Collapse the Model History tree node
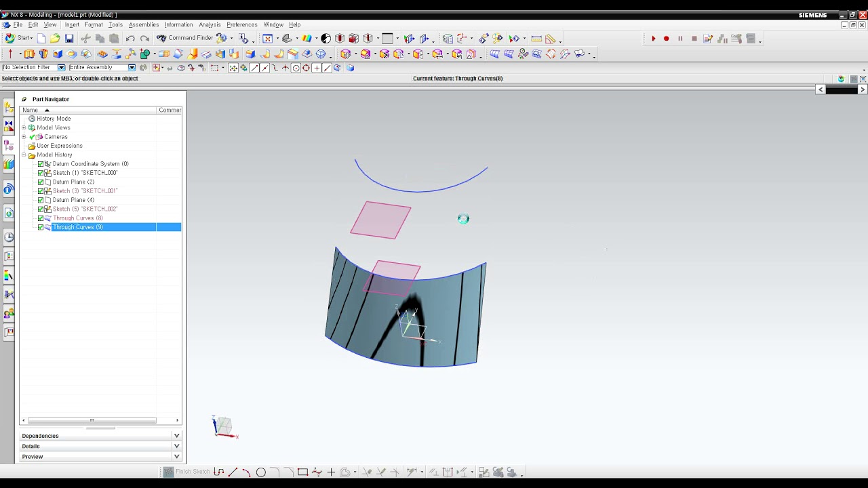 [24, 155]
